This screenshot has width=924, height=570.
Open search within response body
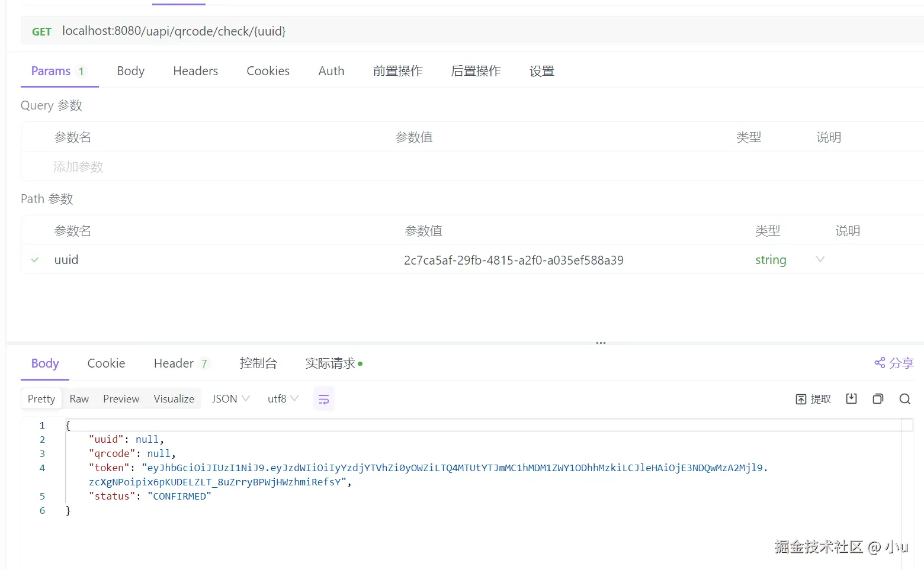point(904,398)
